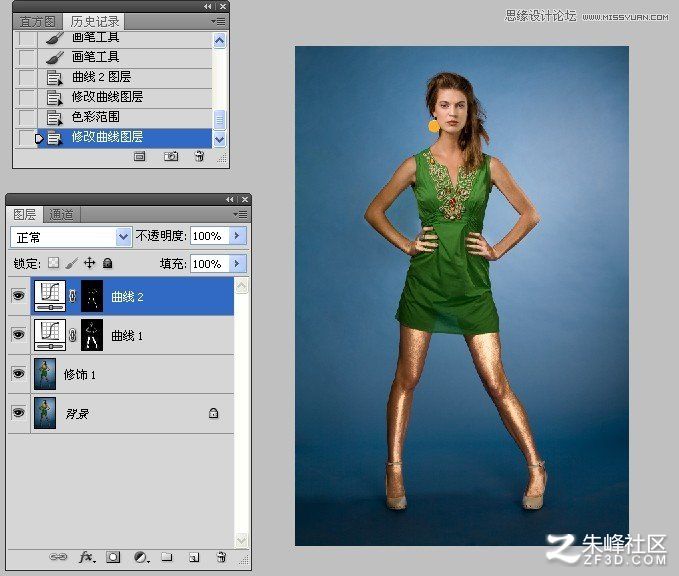Click Layers list scrollbar down arrow
The width and height of the screenshot is (679, 576).
(x=241, y=540)
